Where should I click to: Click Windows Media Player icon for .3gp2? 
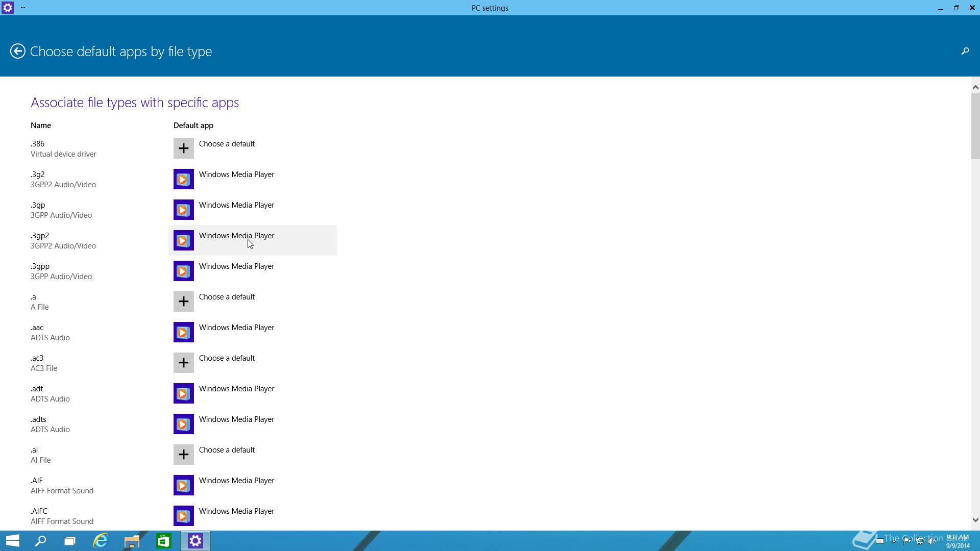click(184, 240)
